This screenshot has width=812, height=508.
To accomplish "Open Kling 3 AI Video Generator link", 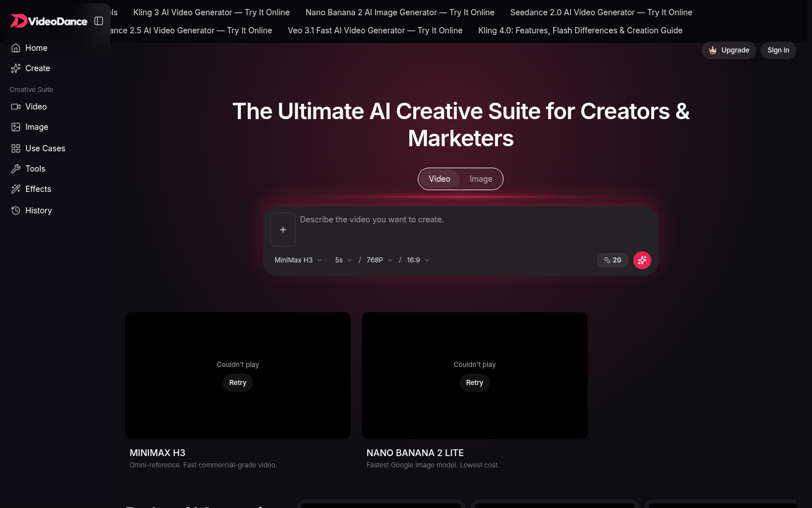I will [211, 12].
